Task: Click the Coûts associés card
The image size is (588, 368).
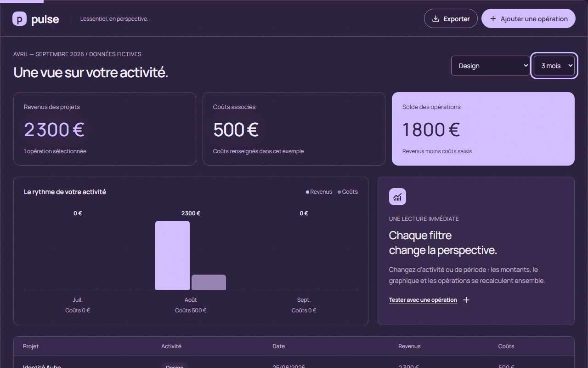Action: pyautogui.click(x=294, y=129)
